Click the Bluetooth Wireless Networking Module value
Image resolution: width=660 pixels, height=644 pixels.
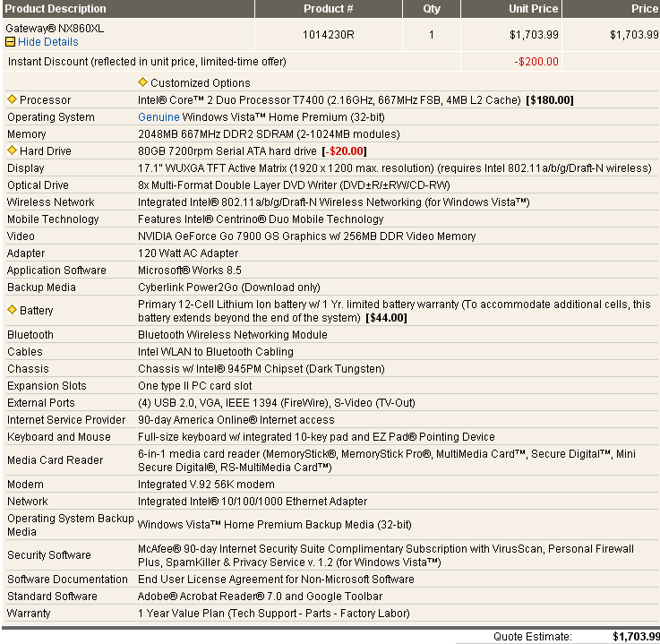click(233, 335)
